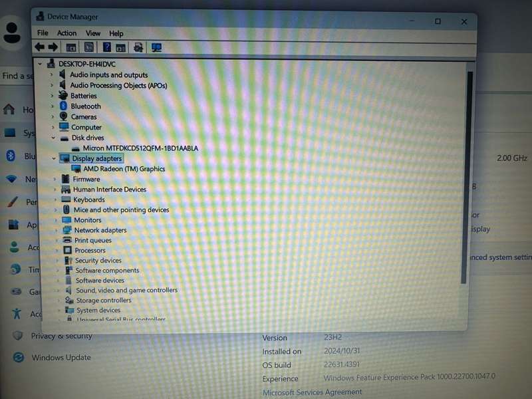
Task: Open the Action menu
Action: (x=66, y=33)
